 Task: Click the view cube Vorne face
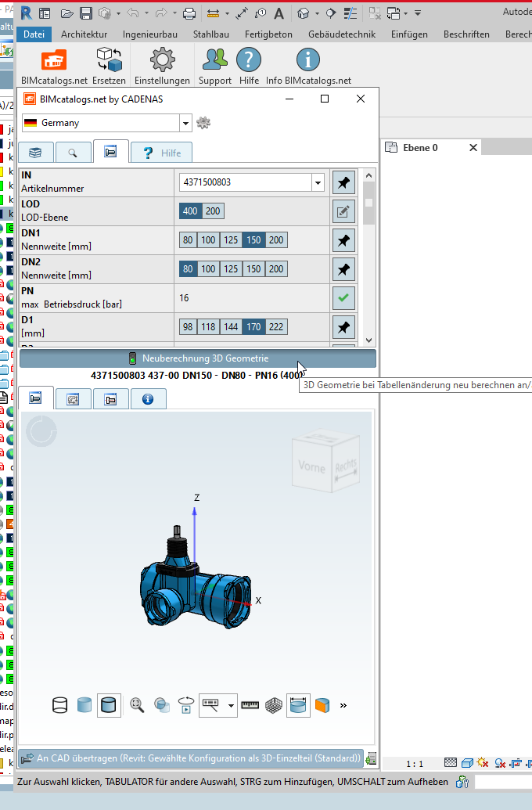(311, 466)
